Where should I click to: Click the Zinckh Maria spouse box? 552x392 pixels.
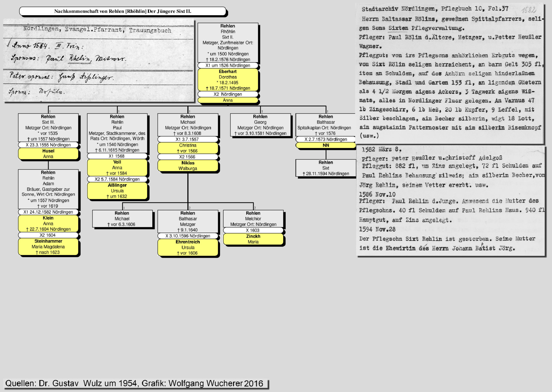(253, 239)
